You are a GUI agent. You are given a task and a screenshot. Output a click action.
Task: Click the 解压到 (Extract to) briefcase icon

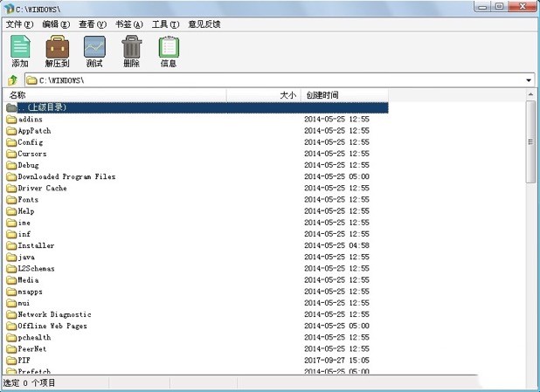(x=57, y=46)
